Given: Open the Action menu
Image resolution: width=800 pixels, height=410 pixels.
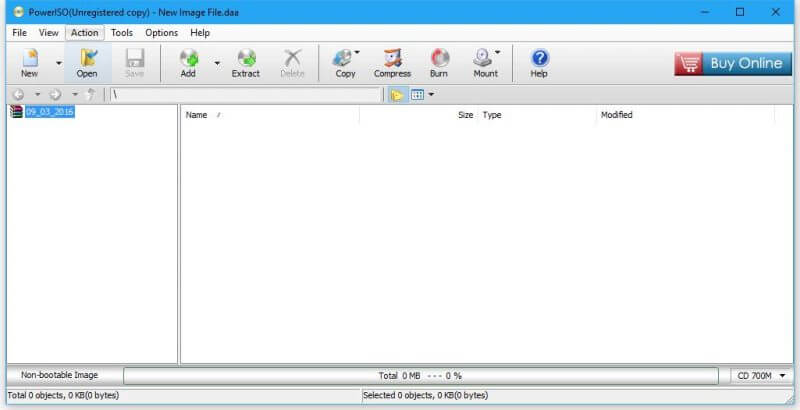Looking at the screenshot, I should 85,33.
